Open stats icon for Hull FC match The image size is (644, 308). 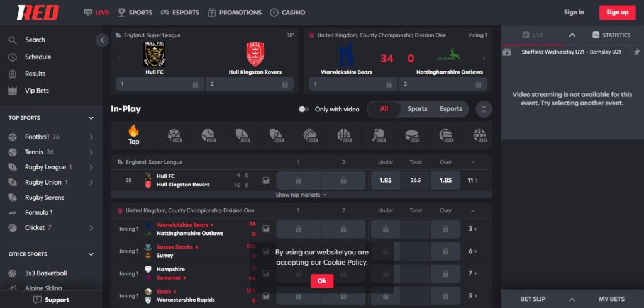266,180
